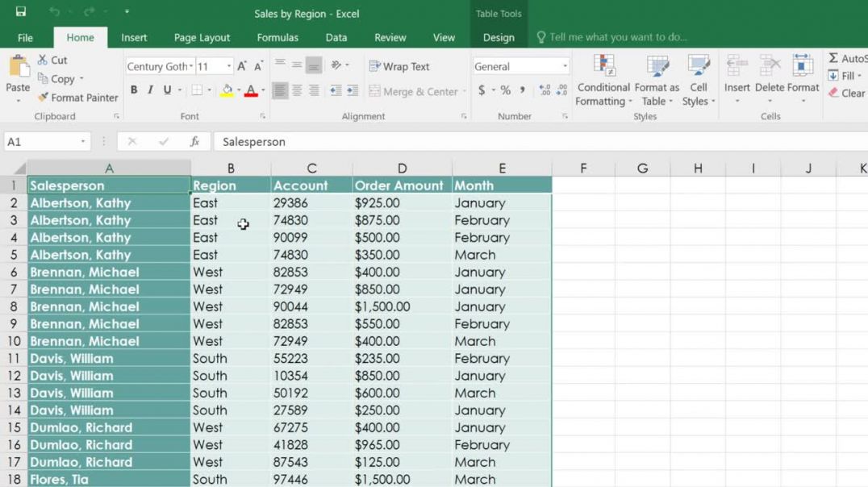Open the Borders dropdown arrow
The width and height of the screenshot is (868, 487).
click(x=209, y=90)
